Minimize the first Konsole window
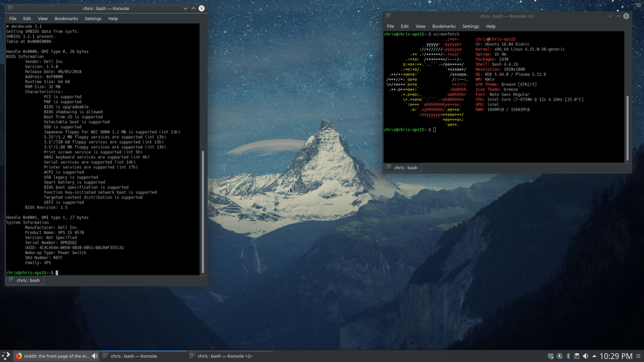 coord(186,8)
